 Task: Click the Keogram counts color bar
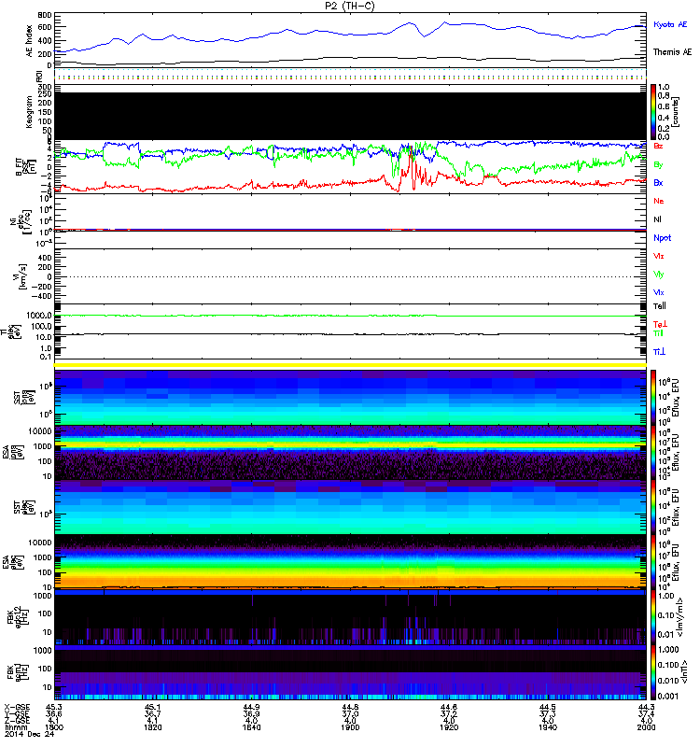point(652,112)
